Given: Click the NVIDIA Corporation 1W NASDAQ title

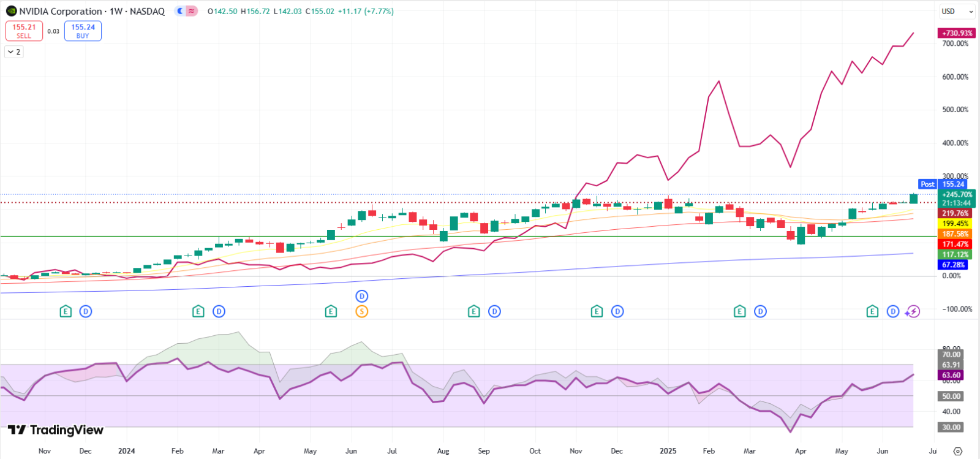Looking at the screenshot, I should (92, 11).
